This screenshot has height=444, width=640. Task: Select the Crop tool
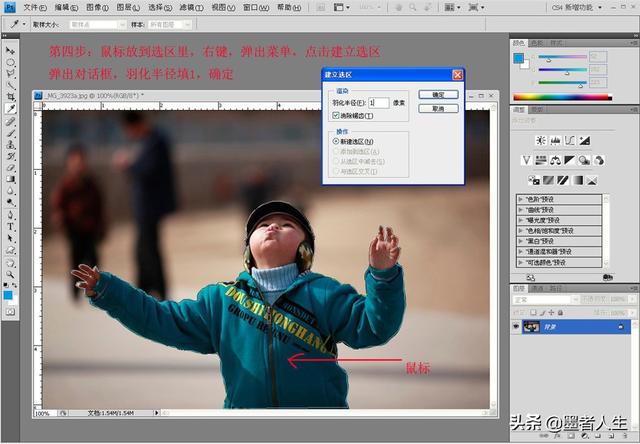[x=10, y=96]
